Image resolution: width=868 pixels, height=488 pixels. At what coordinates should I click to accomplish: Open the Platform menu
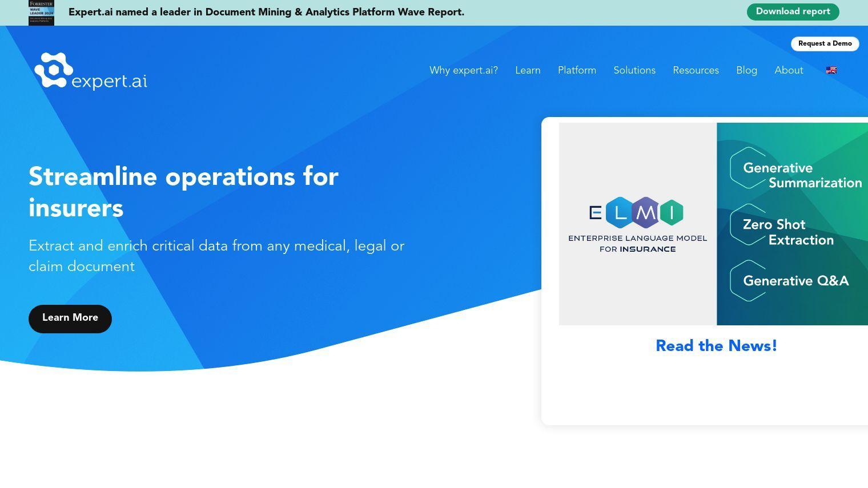[x=577, y=70]
